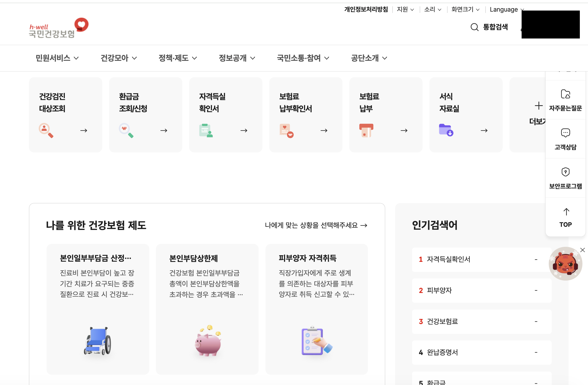Select popular search 건강보험료
Viewport: 588px width, 385px height.
[482, 321]
